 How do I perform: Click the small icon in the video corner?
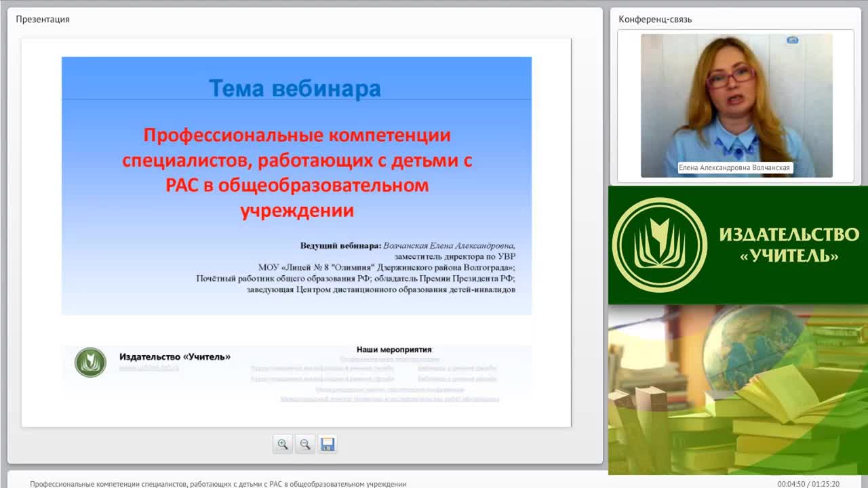click(792, 41)
